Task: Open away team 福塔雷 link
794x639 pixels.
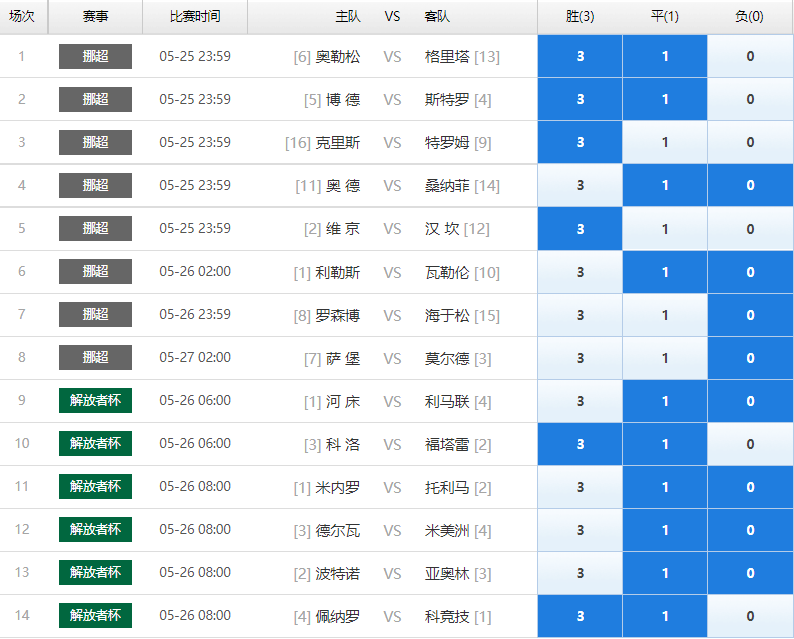Action: pyautogui.click(x=447, y=445)
